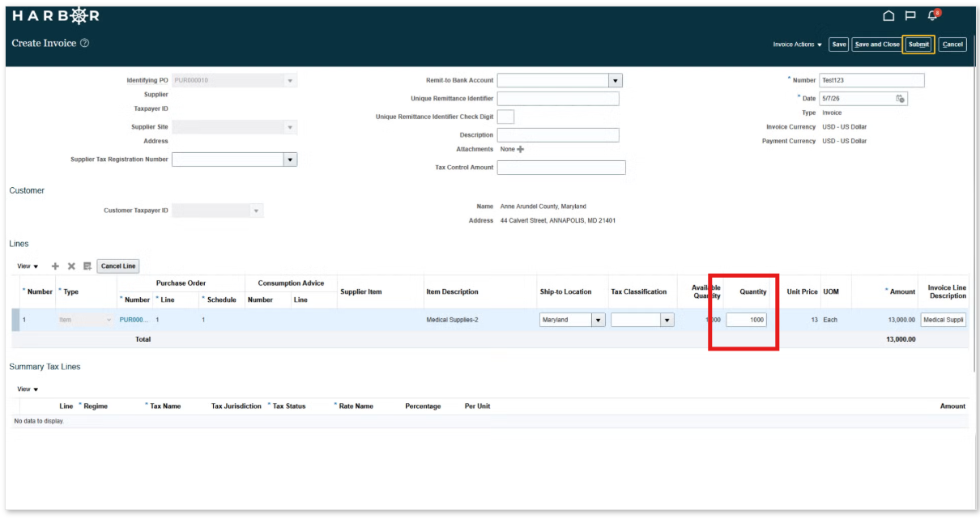
Task: Click the Remit-to Bank Account field
Action: coord(553,80)
